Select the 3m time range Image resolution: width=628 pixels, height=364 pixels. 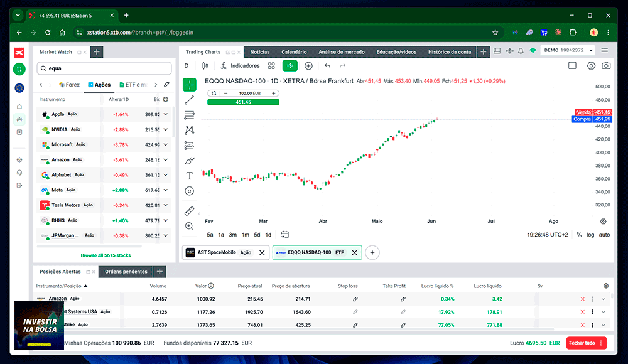pyautogui.click(x=233, y=235)
